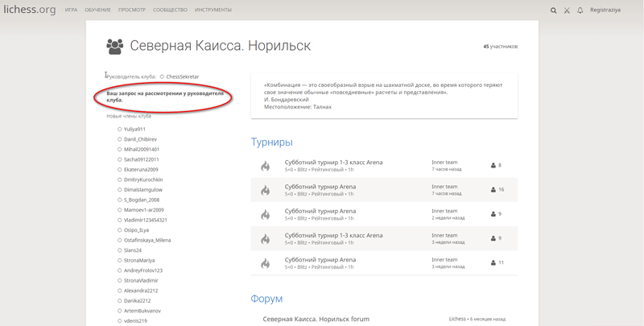The height and width of the screenshot is (326, 644).
Task: Click the flame icon of the 11-player tournament
Action: point(266,263)
